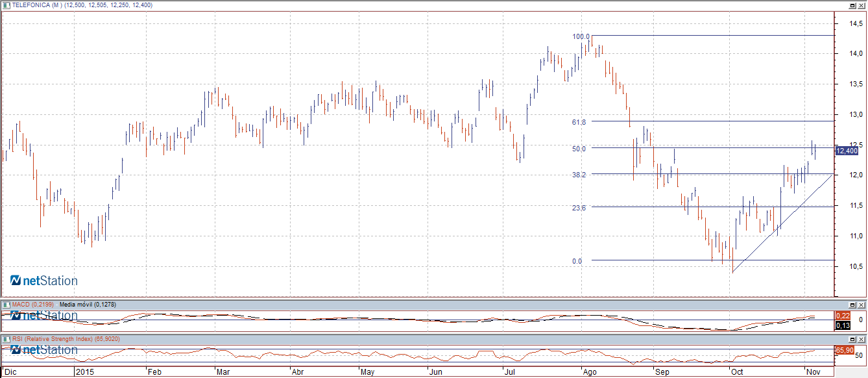Click the Sep label on time axis
This screenshot has width=868, height=378.
[x=662, y=372]
